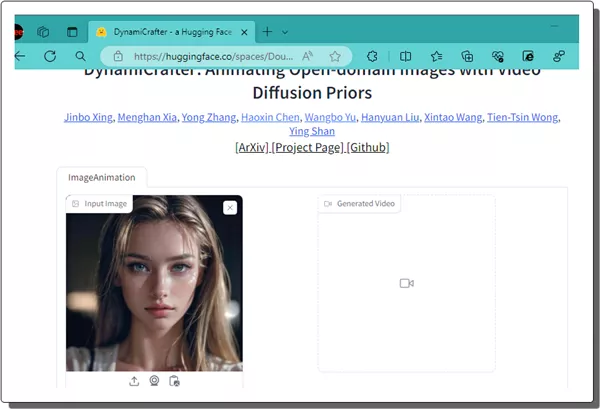600x409 pixels.
Task: Remove the input image with X button
Action: pyautogui.click(x=230, y=208)
